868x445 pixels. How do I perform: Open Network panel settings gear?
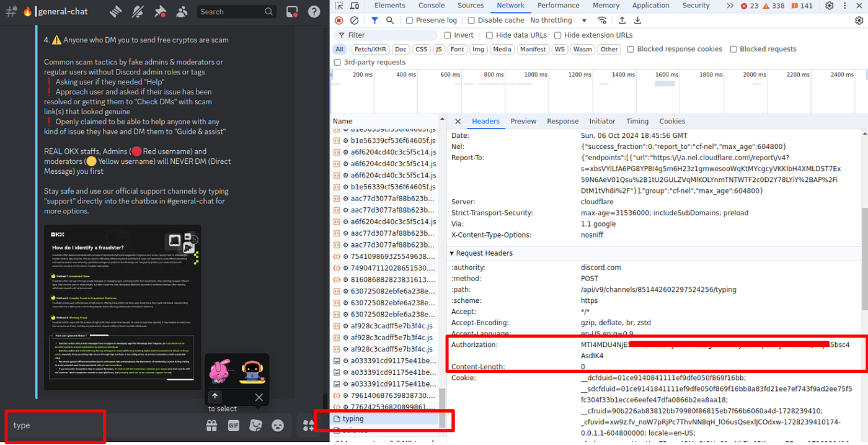click(x=859, y=20)
